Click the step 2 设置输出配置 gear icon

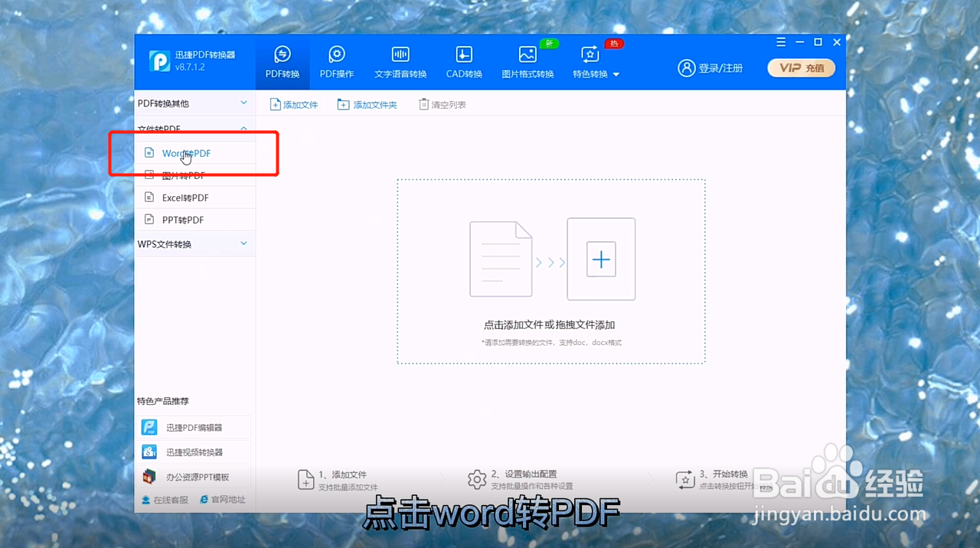[x=477, y=480]
